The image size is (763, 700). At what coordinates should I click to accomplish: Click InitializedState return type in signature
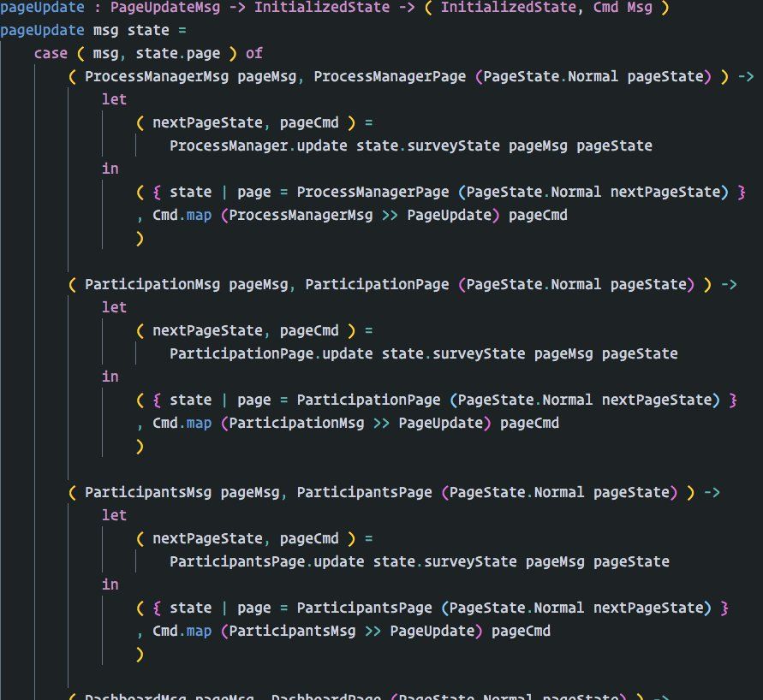click(x=508, y=8)
